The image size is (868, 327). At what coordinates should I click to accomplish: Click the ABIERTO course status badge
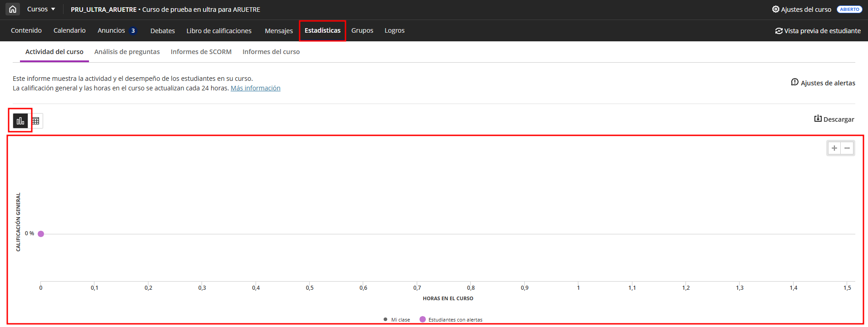coord(849,9)
